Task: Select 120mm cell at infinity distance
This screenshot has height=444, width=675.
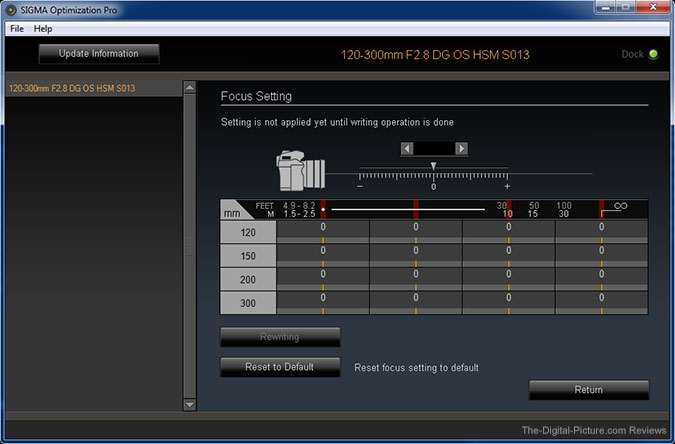Action: (x=601, y=233)
